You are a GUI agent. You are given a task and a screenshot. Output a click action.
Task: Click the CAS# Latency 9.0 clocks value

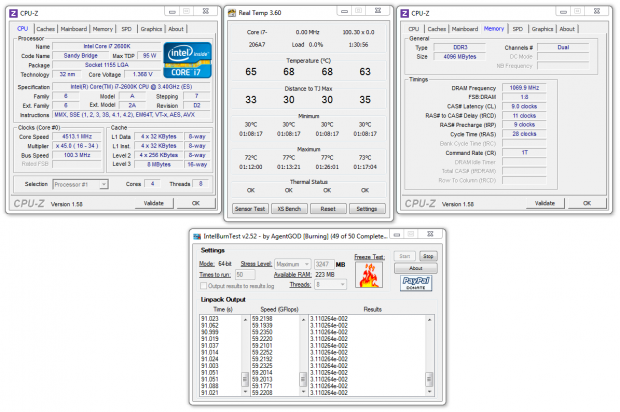click(x=524, y=106)
